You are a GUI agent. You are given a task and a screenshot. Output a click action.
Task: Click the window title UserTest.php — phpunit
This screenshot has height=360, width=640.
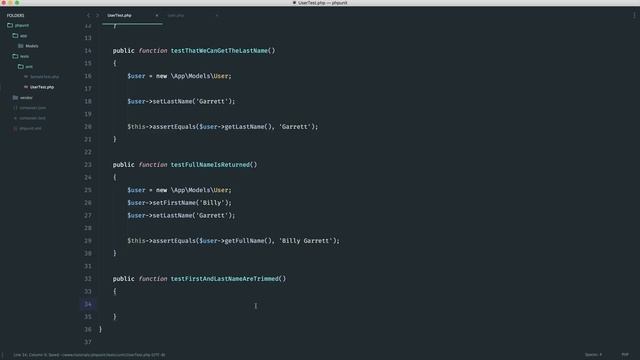click(322, 3)
